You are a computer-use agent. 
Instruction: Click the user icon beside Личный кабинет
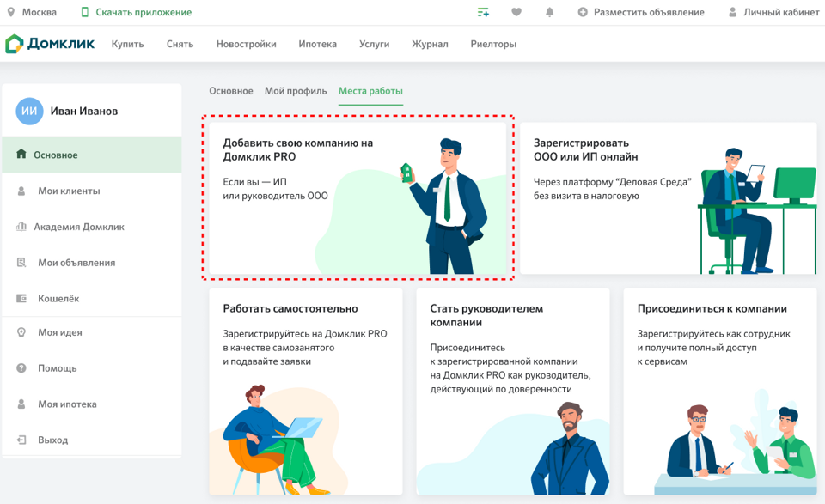coord(732,11)
